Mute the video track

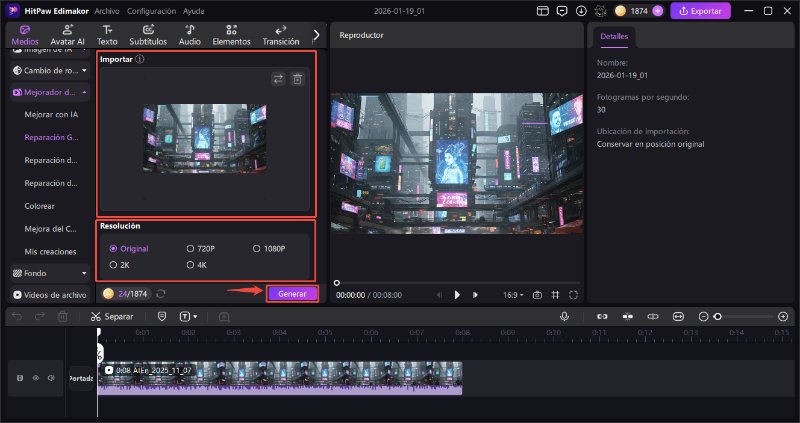pos(51,378)
